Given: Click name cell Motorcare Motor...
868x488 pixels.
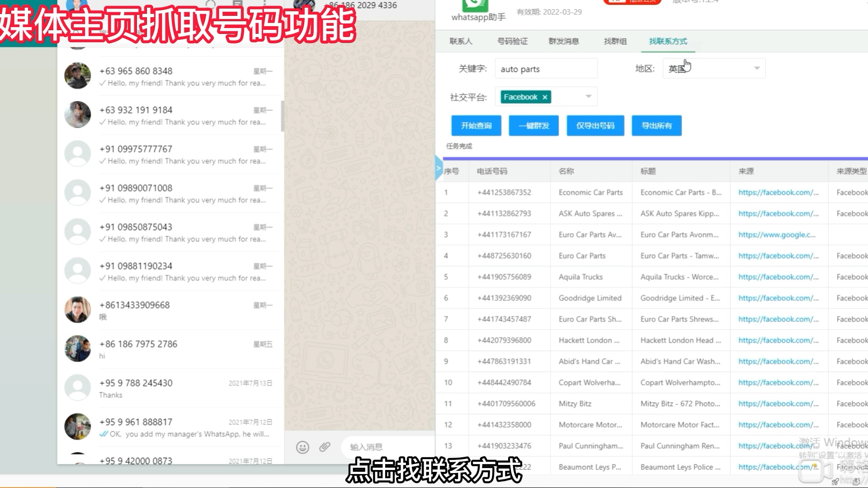Looking at the screenshot, I should [x=590, y=425].
